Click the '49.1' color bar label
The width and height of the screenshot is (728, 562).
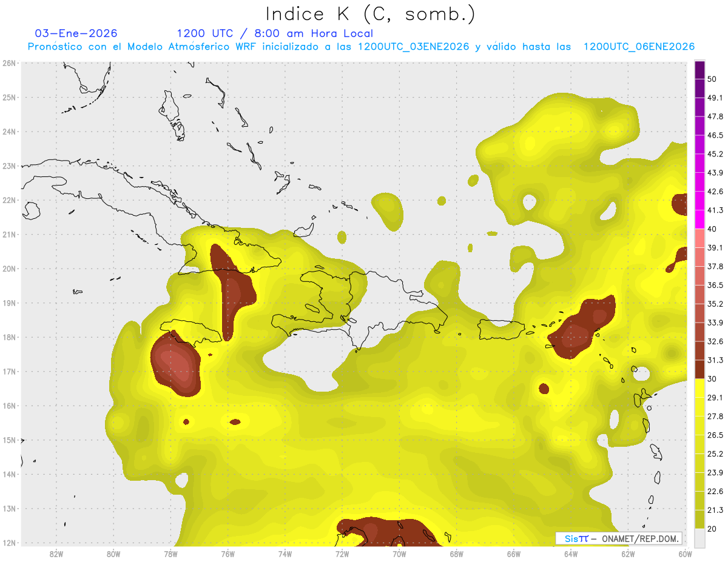(715, 98)
